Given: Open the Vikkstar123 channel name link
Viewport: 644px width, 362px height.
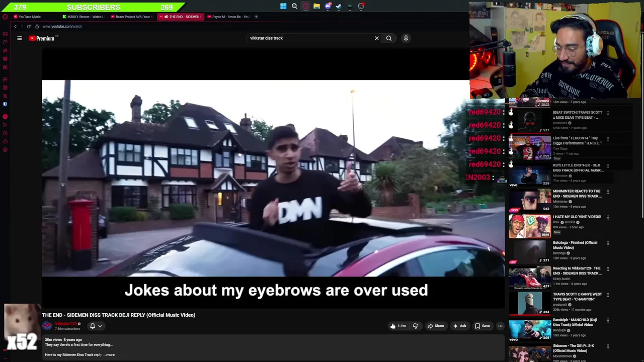Looking at the screenshot, I should coord(66,324).
